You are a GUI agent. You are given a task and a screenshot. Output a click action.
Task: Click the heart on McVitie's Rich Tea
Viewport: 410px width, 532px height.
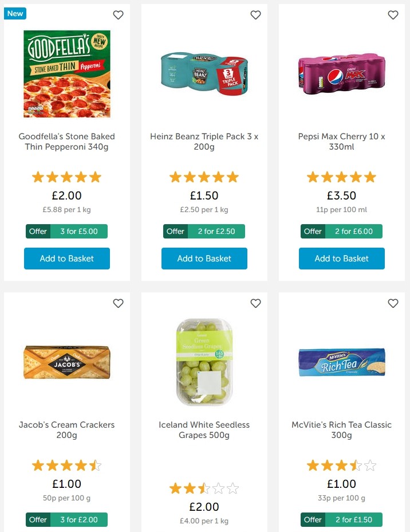click(393, 303)
